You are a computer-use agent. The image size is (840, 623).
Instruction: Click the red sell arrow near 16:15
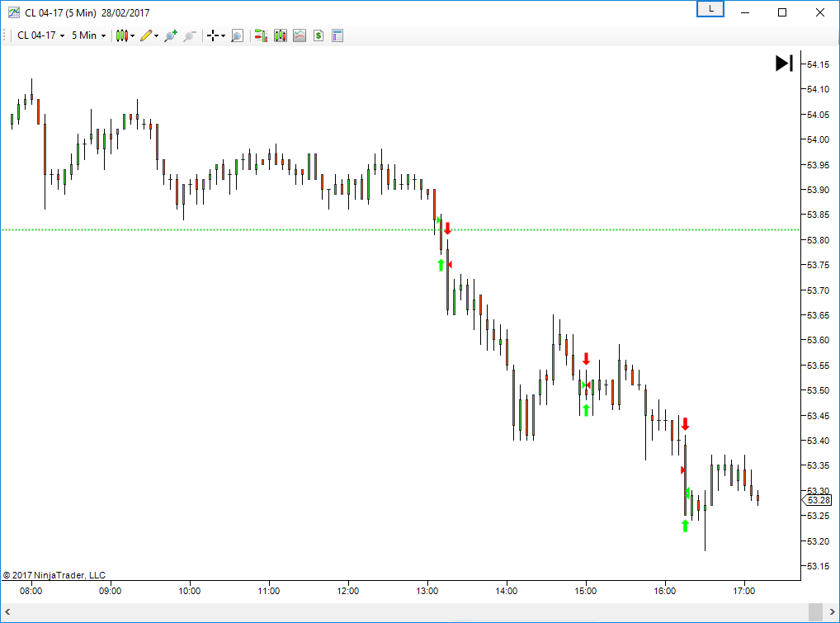point(685,424)
